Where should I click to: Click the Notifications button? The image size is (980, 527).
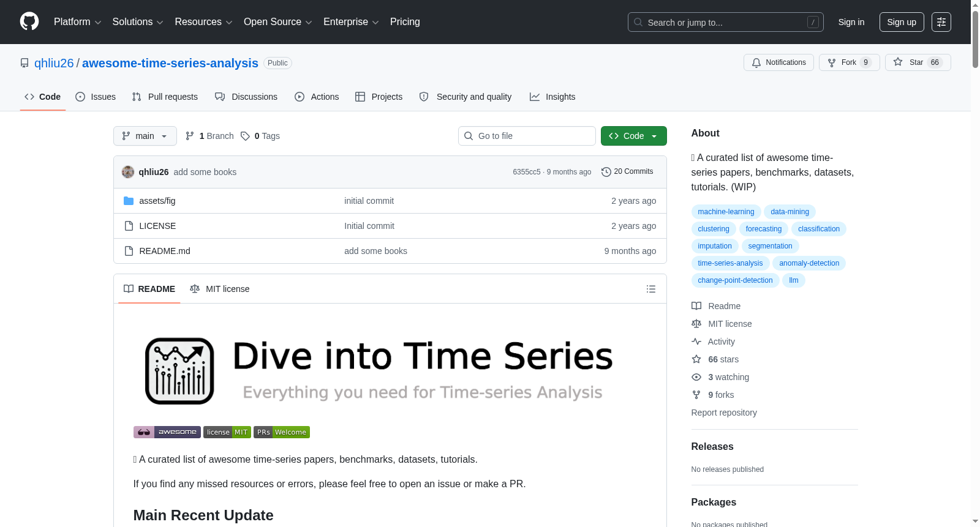point(778,62)
